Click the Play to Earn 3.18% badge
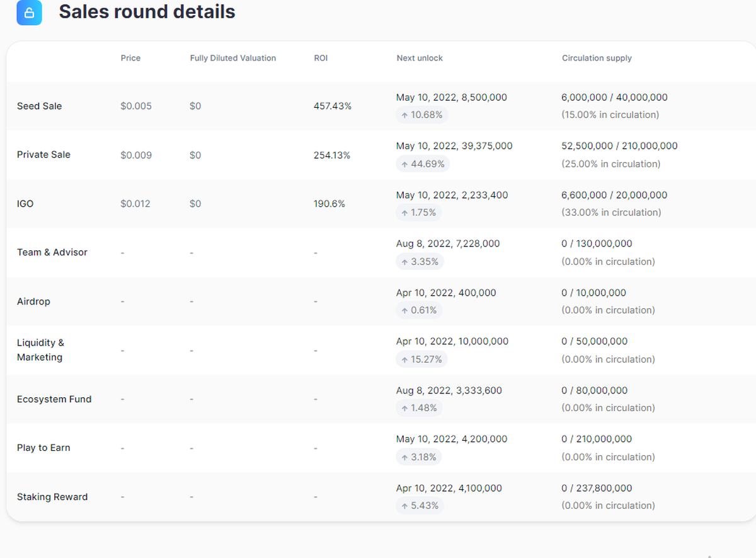Screen dimensions: 756x558 coord(418,457)
